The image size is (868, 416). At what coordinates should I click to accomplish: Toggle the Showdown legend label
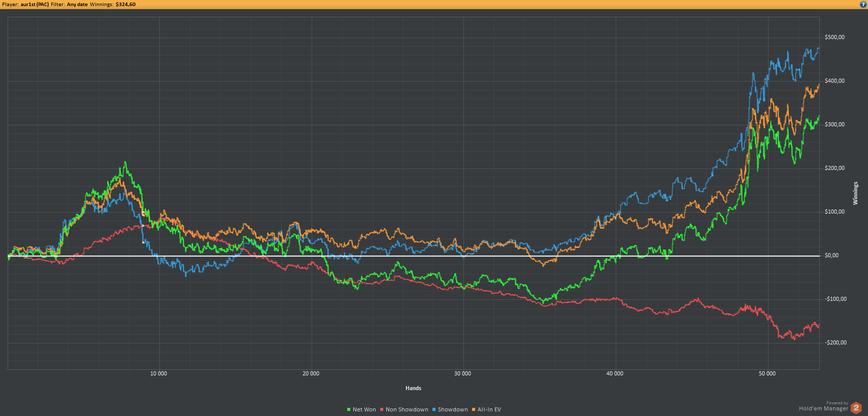coord(453,409)
